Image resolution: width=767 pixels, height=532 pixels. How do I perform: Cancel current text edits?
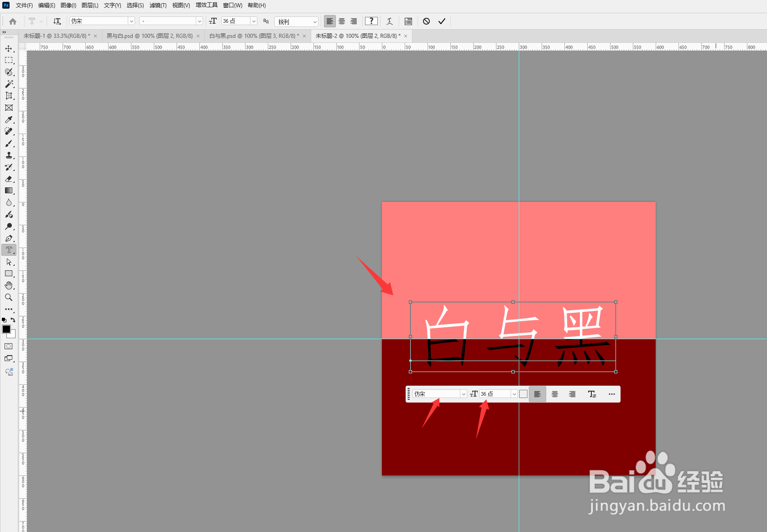pyautogui.click(x=426, y=21)
